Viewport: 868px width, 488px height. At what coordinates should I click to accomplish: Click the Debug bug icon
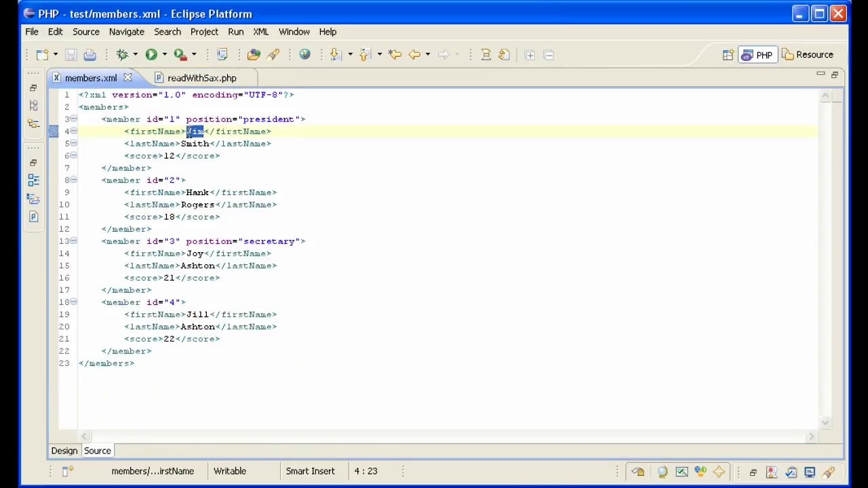pos(122,55)
